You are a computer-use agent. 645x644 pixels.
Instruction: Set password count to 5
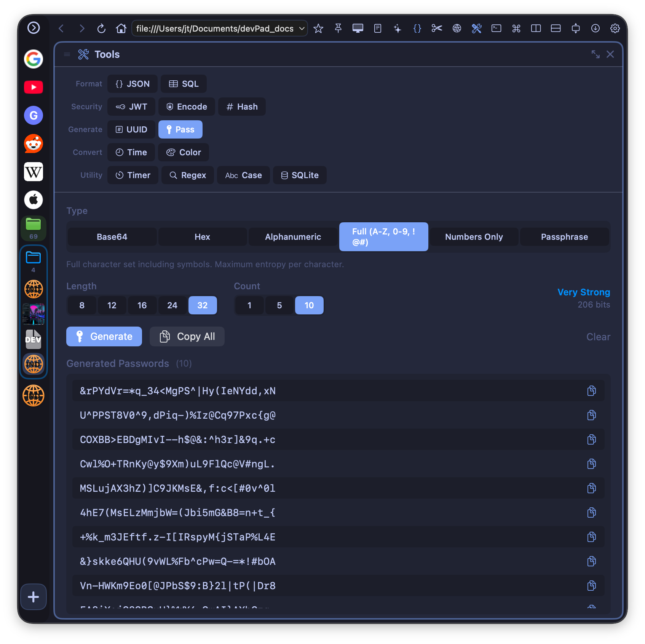pyautogui.click(x=279, y=305)
